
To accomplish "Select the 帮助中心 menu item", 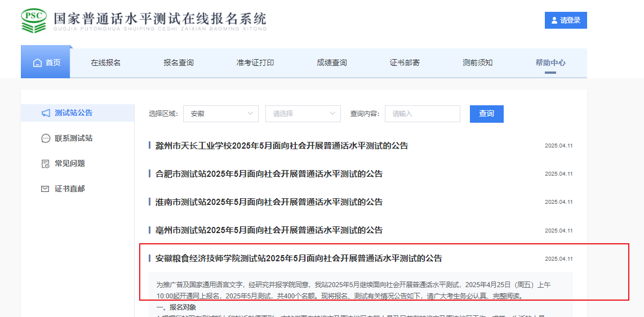I will pyautogui.click(x=550, y=63).
